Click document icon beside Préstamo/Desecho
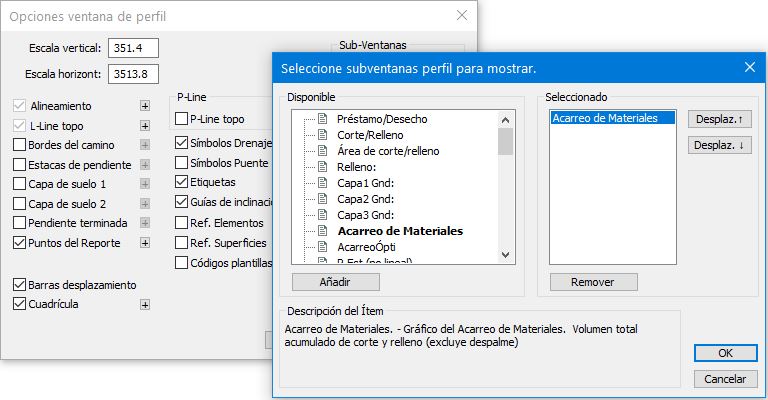 point(322,119)
